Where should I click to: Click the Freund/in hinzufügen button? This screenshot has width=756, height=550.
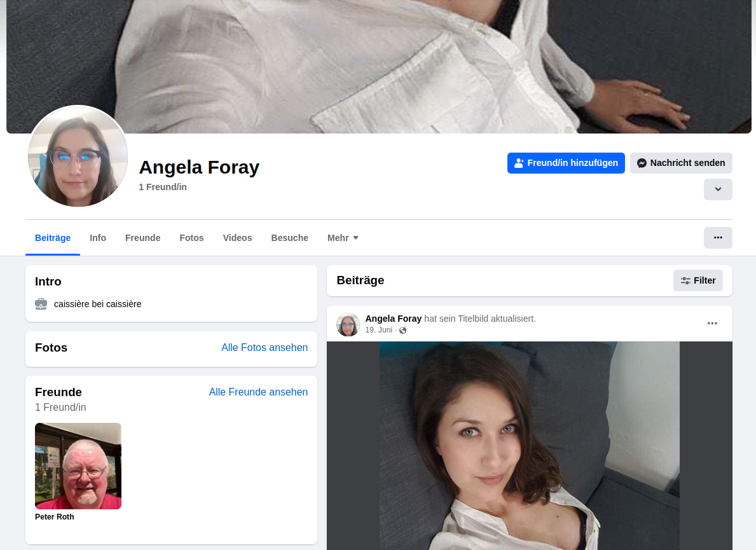565,163
